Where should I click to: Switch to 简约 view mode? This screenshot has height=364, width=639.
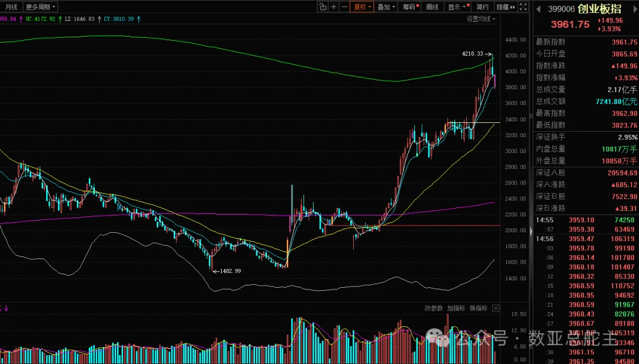tap(482, 7)
